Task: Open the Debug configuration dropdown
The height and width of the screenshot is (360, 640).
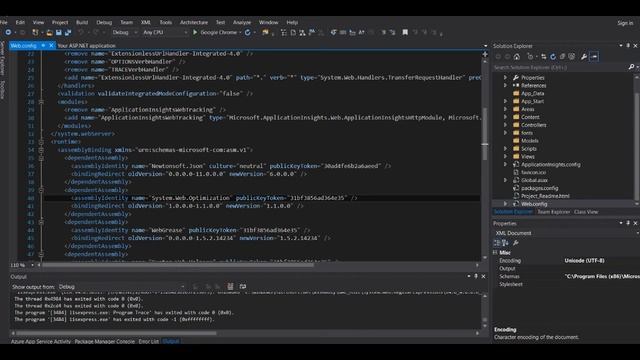Action: point(124,32)
